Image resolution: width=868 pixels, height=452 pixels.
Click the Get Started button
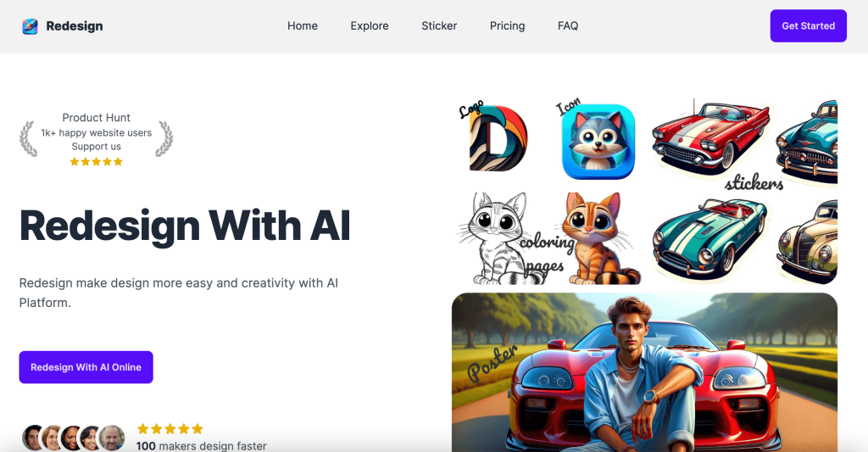coord(808,25)
